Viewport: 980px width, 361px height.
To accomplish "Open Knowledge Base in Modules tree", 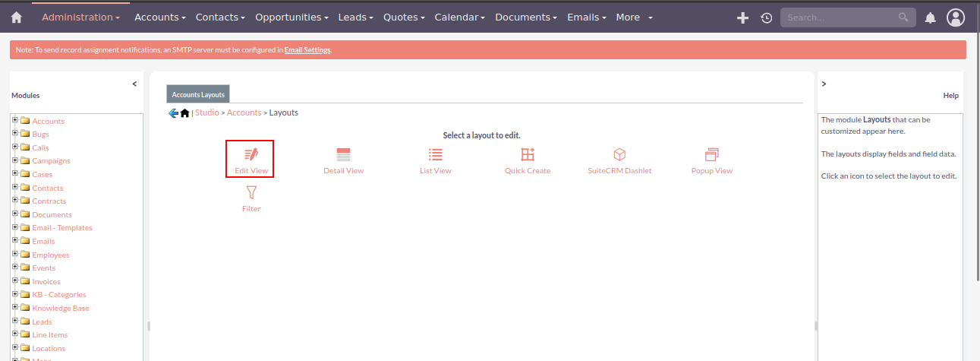I will tap(60, 309).
